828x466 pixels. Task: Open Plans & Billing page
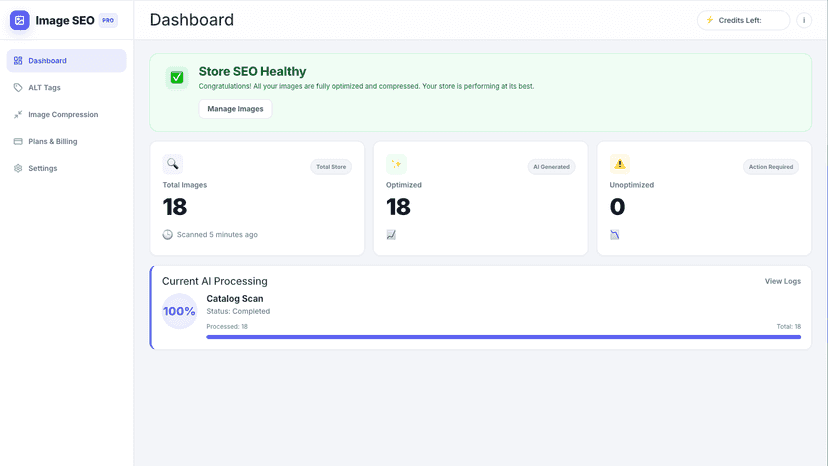pos(67,142)
